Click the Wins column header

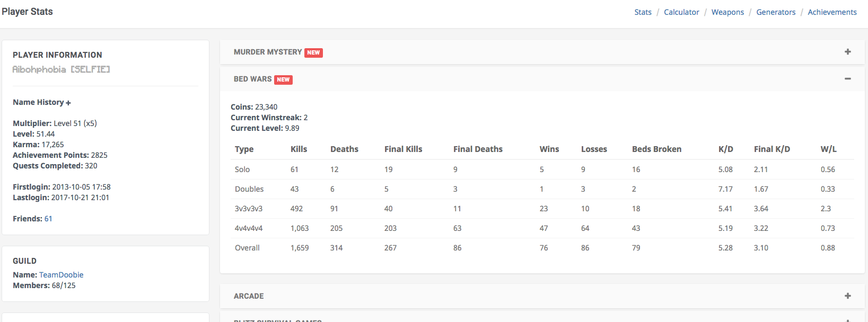click(549, 149)
